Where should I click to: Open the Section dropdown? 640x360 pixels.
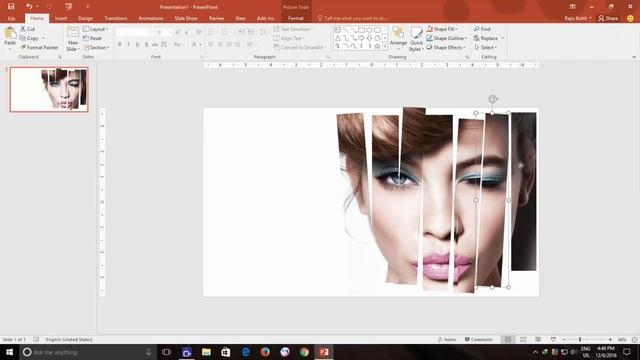coord(96,47)
